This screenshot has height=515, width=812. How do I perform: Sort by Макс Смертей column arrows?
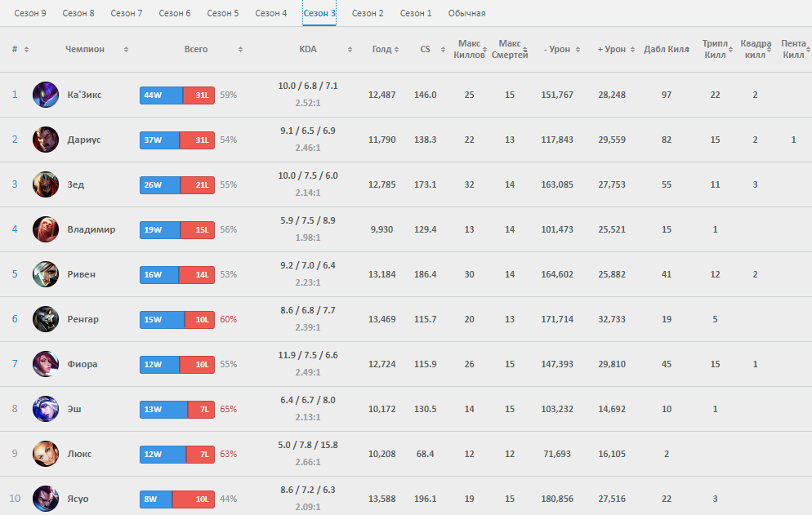coord(525,49)
